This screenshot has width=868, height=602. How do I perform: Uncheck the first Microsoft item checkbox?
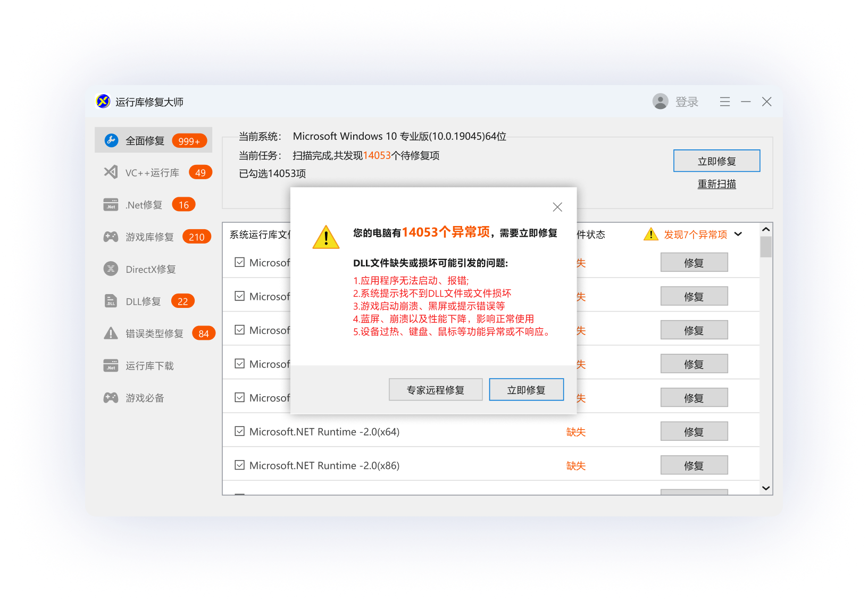240,262
